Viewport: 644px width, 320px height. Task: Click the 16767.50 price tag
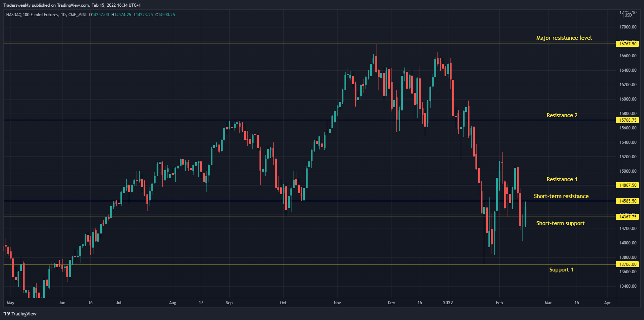(627, 44)
